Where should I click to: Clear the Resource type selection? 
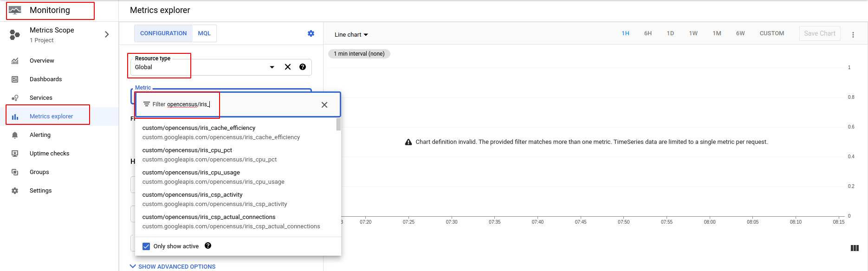coord(288,67)
